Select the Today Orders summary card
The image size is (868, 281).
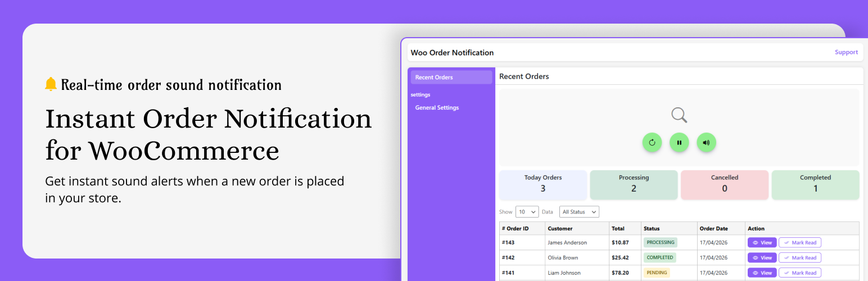[x=543, y=185]
